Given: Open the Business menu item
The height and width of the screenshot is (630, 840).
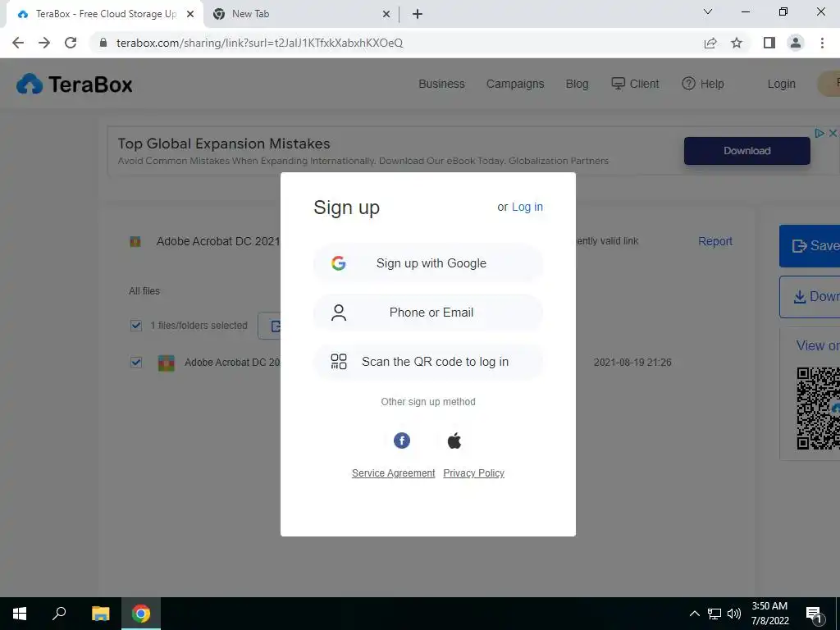Looking at the screenshot, I should click(441, 84).
